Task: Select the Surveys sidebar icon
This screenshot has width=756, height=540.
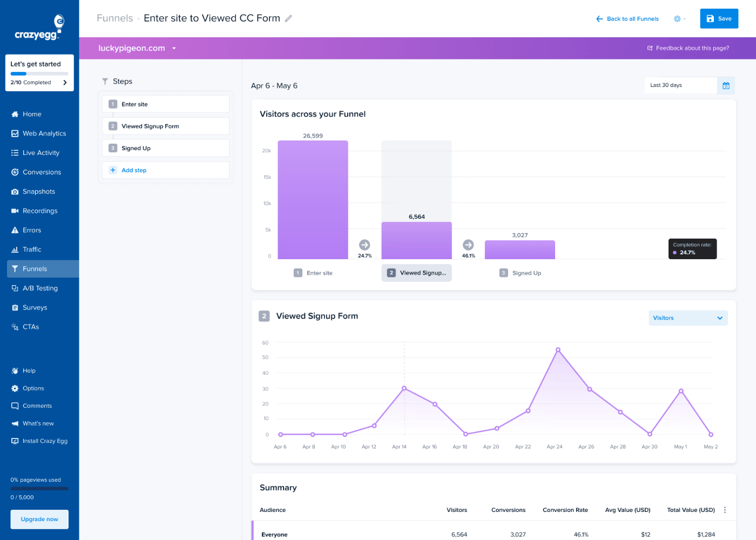Action: tap(35, 307)
